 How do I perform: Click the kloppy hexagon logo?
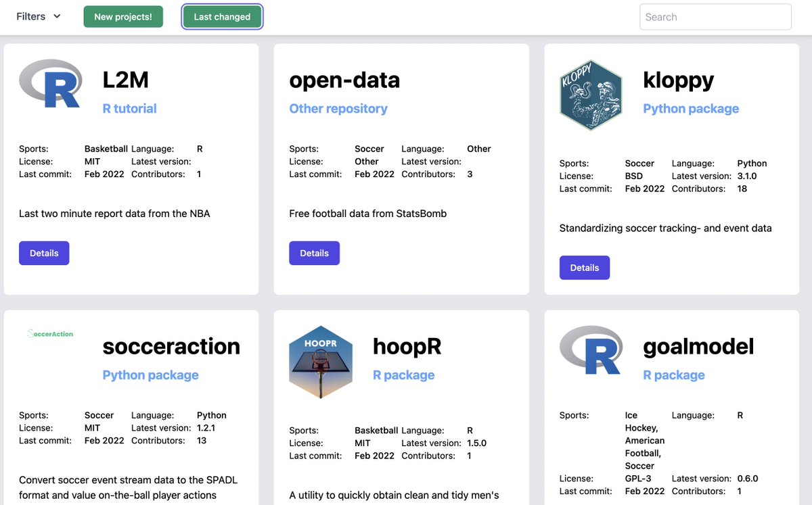click(x=591, y=95)
